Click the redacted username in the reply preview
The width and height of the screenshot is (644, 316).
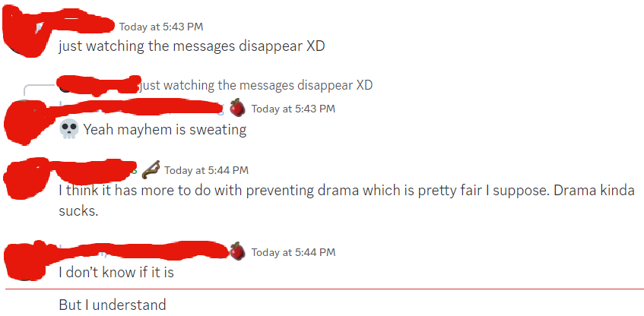click(99, 85)
